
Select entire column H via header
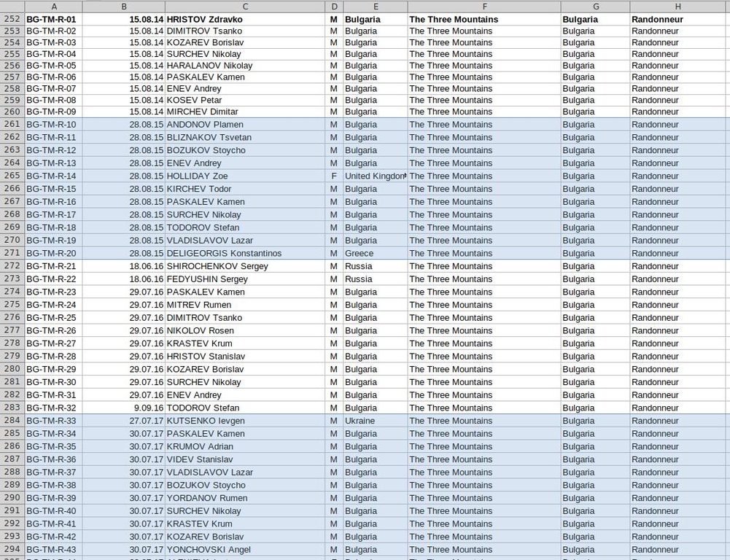point(677,7)
